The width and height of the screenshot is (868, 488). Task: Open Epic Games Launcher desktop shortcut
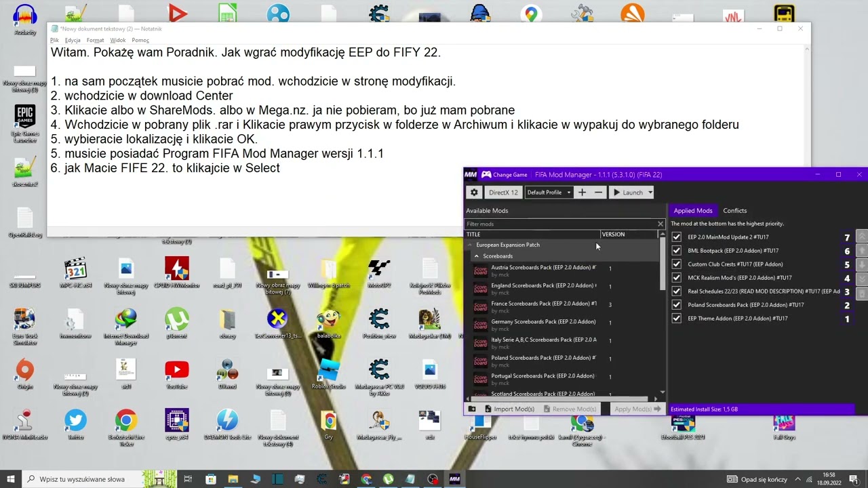[25, 123]
